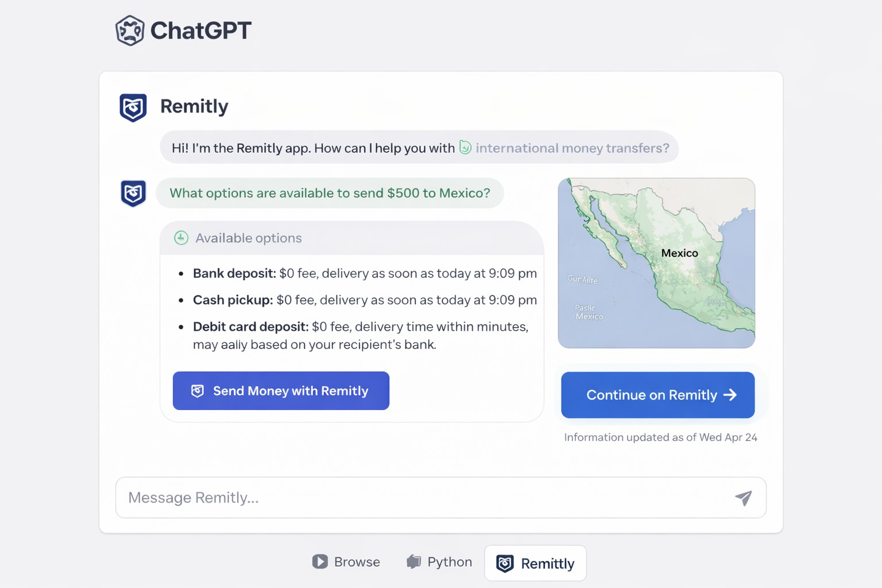Click the clock icon next to Available options
The height and width of the screenshot is (588, 882).
coord(181,238)
